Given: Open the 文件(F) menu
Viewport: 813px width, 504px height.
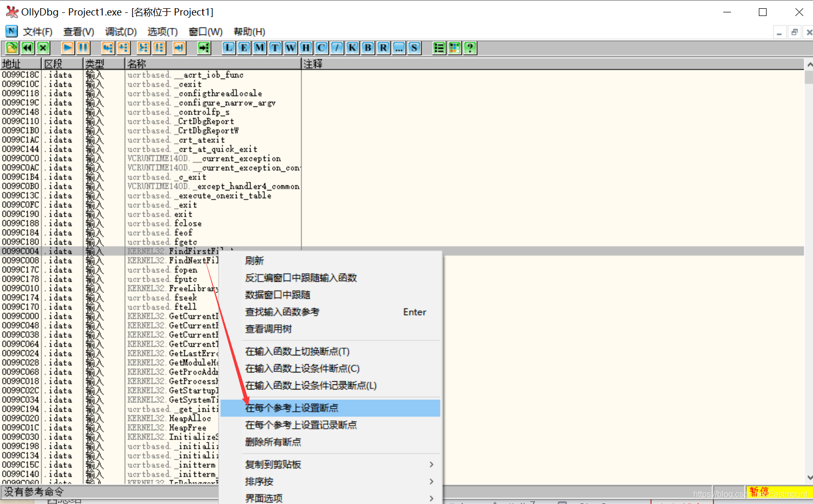Looking at the screenshot, I should click(38, 32).
